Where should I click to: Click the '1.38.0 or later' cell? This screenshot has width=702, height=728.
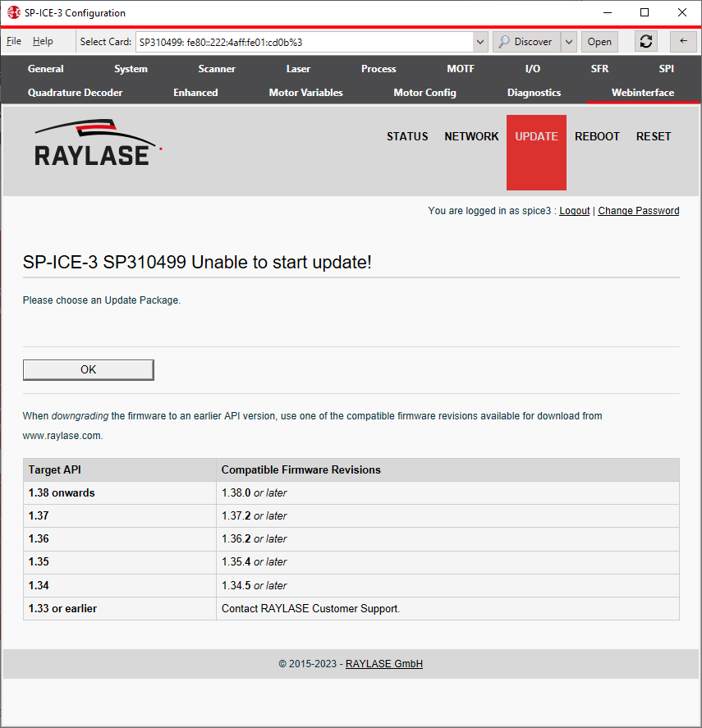click(x=447, y=492)
